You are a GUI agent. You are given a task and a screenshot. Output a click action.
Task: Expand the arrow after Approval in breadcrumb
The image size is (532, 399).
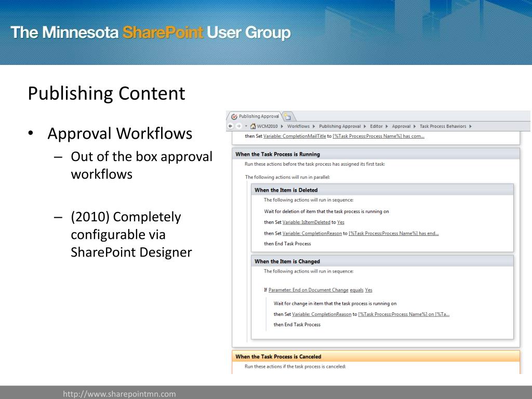(415, 126)
